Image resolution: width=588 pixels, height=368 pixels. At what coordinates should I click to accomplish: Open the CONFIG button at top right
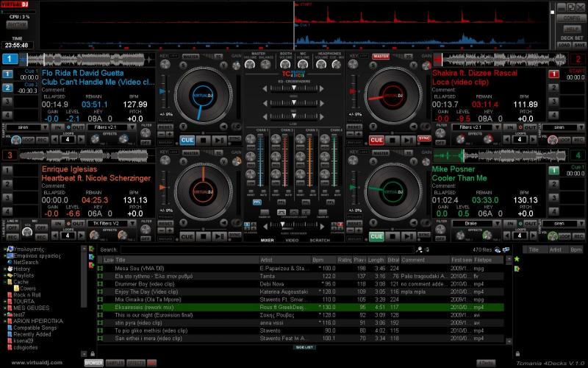570,18
